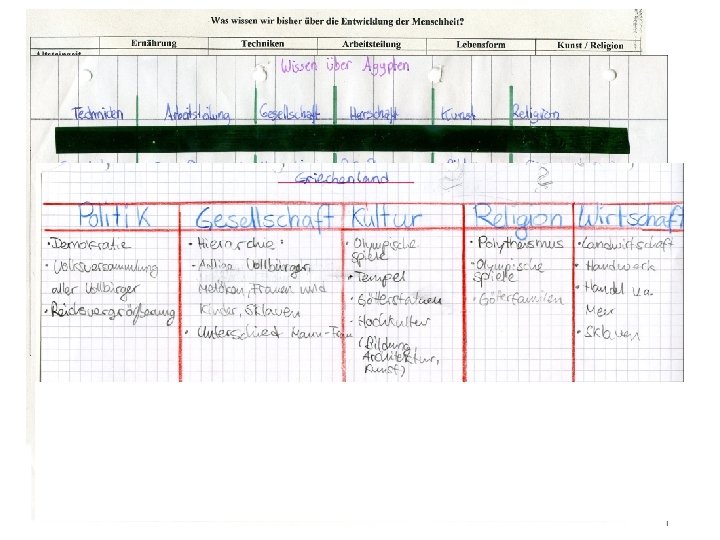Viewport: 720px width, 540px height.
Task: Select the handwritten 'Arbeitsteilung' on the Ägypten sheet
Action: tap(197, 113)
